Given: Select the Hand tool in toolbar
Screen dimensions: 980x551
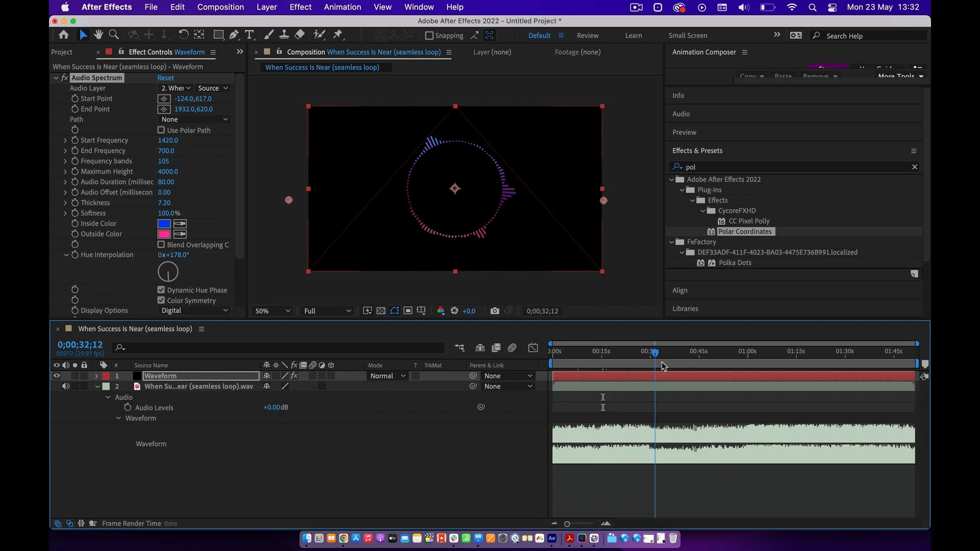Looking at the screenshot, I should pos(99,35).
